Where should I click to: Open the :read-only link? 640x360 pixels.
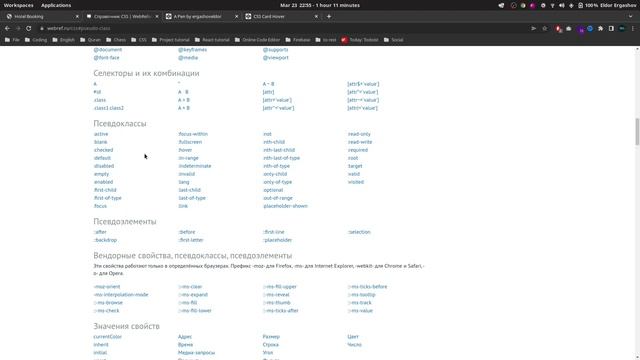click(359, 134)
